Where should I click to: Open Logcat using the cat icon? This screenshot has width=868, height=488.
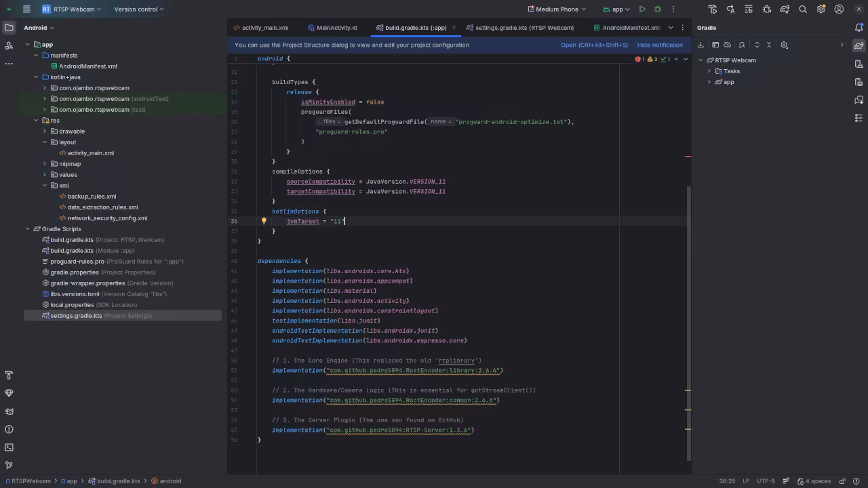9,411
